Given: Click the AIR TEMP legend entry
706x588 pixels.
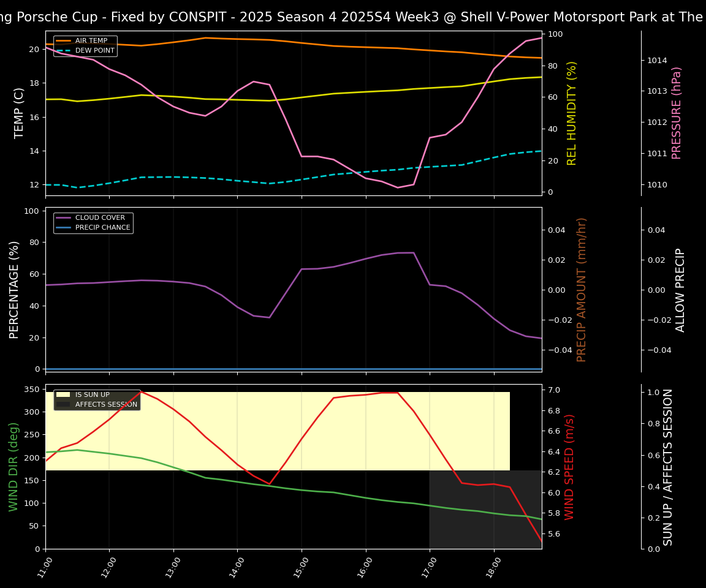Looking at the screenshot, I should click(91, 41).
